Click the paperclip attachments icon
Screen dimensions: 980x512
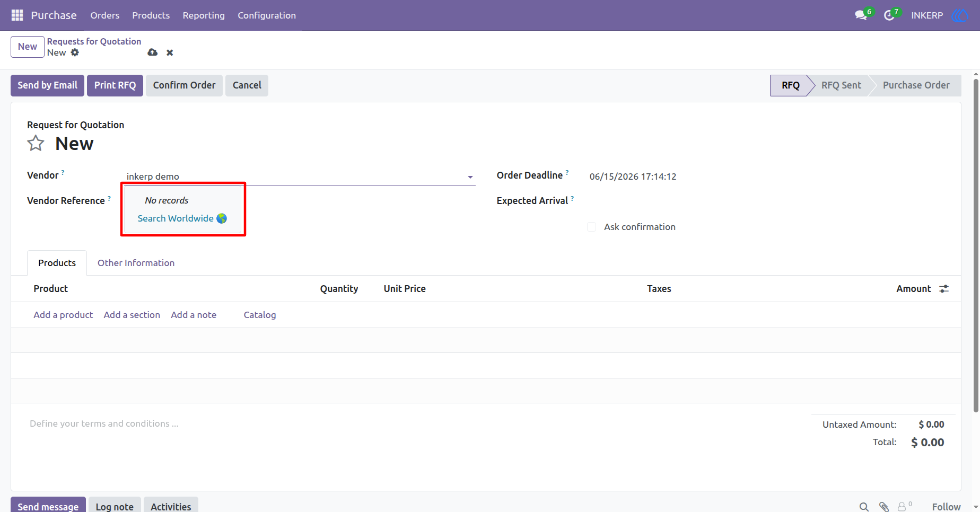click(883, 507)
